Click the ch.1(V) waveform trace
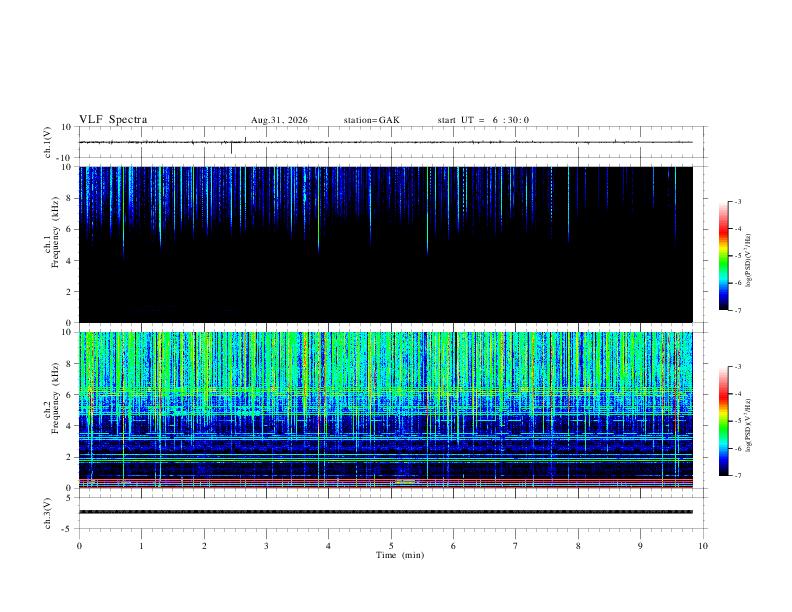 386,142
